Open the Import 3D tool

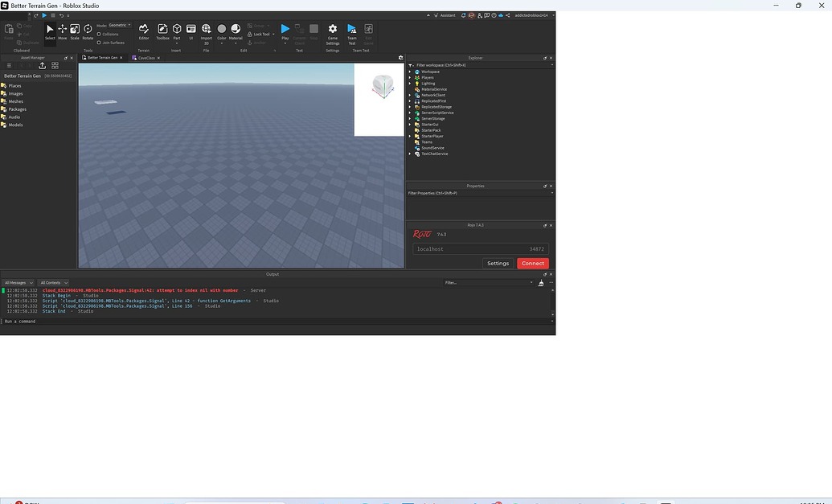(x=206, y=31)
